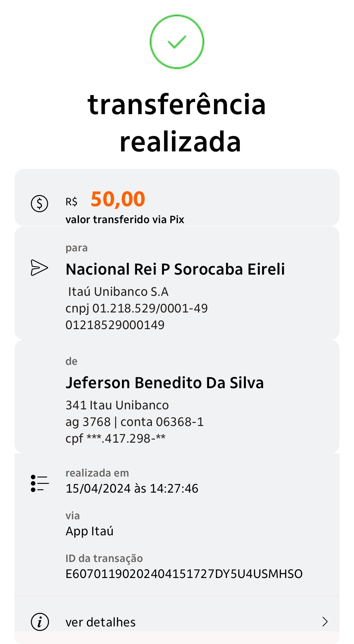Click the transaction ID code
This screenshot has width=354, height=644.
184,574
